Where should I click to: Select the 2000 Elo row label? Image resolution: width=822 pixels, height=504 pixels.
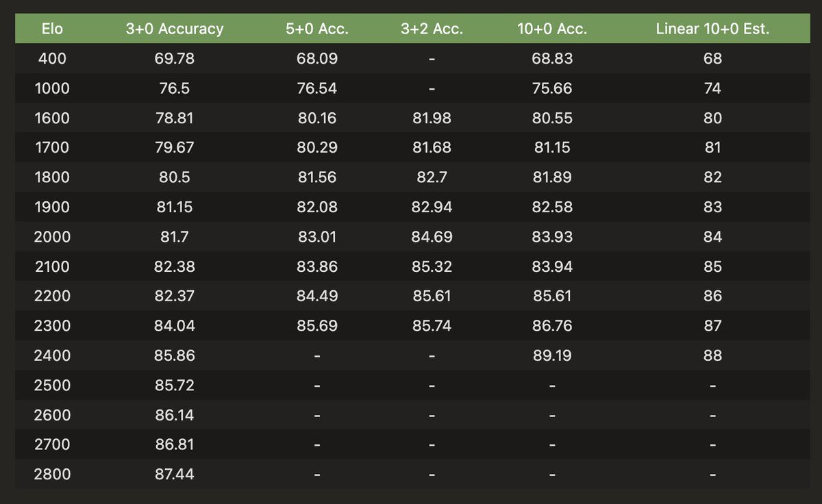(x=52, y=237)
